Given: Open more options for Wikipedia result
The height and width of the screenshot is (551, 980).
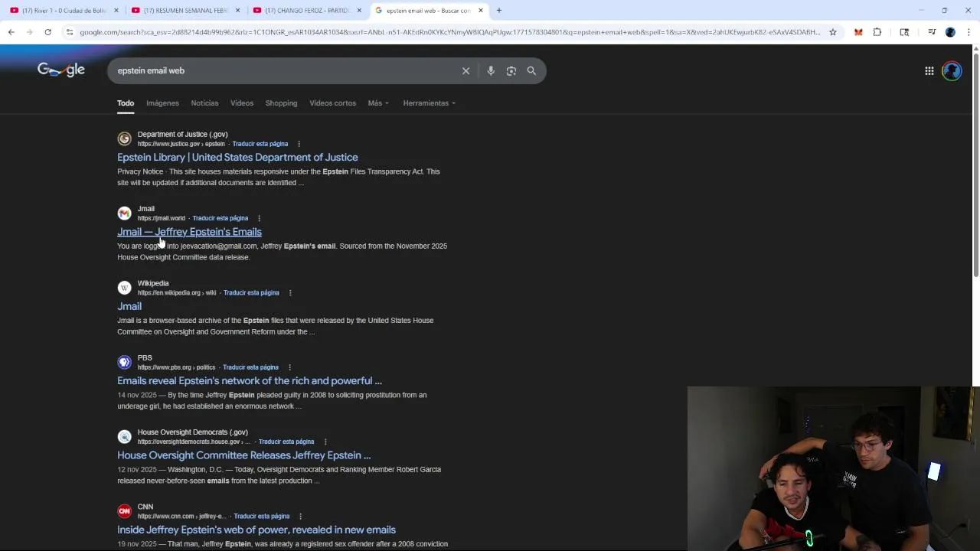Looking at the screenshot, I should point(290,292).
